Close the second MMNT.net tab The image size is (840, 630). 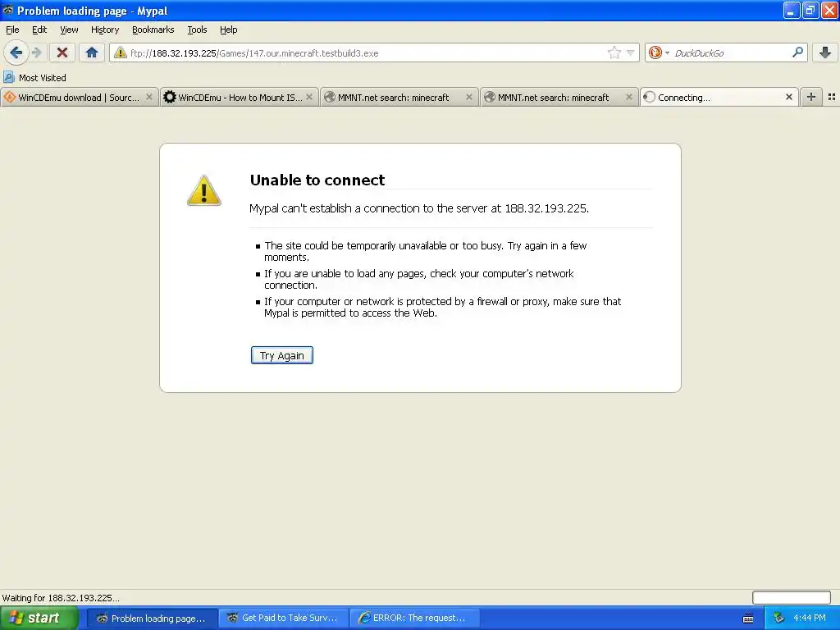click(629, 97)
